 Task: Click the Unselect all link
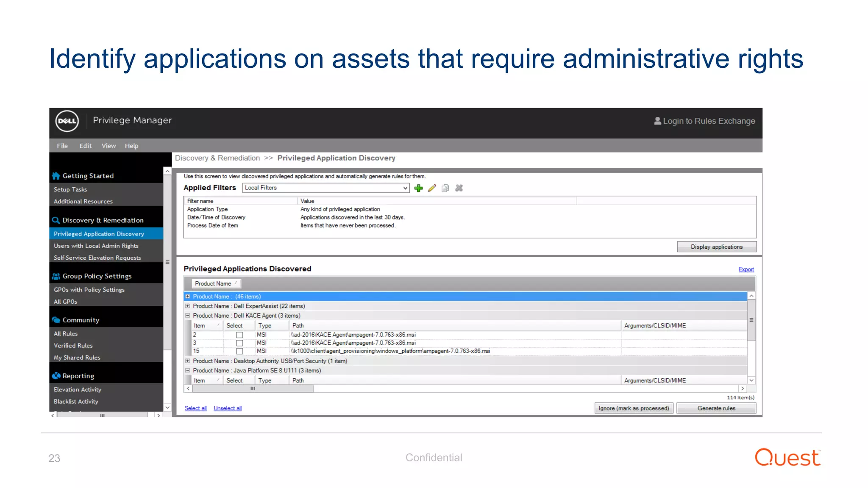[x=228, y=408]
